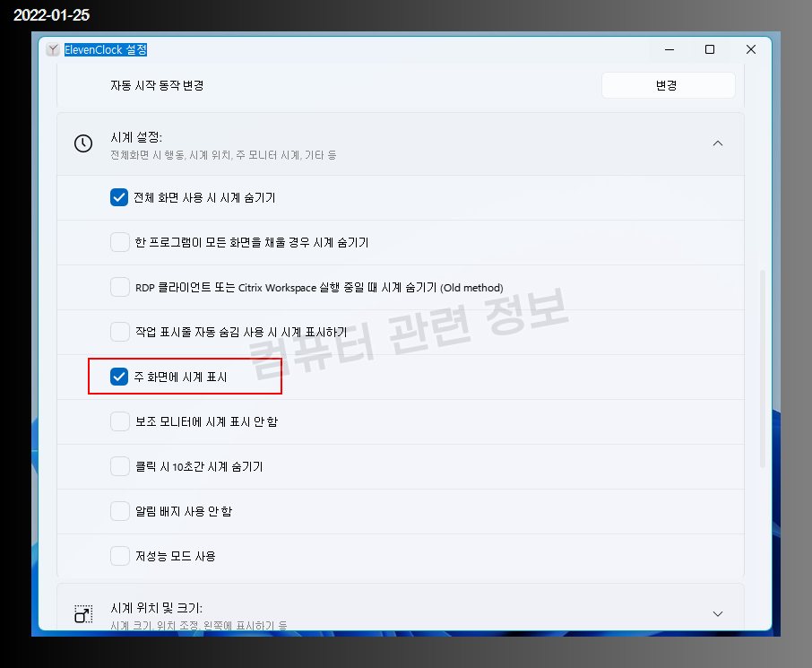Close the ElevenClock 설정 window
812x668 pixels.
(x=751, y=49)
